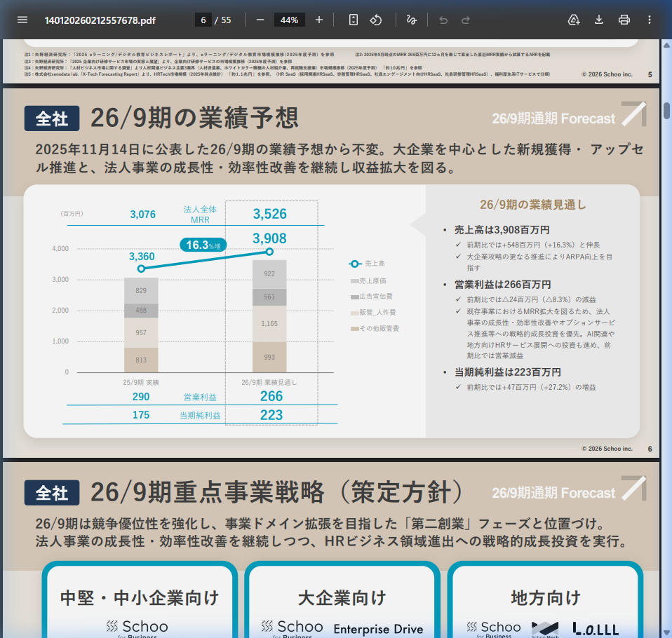Print the document
This screenshot has width=672, height=638.
tap(624, 20)
